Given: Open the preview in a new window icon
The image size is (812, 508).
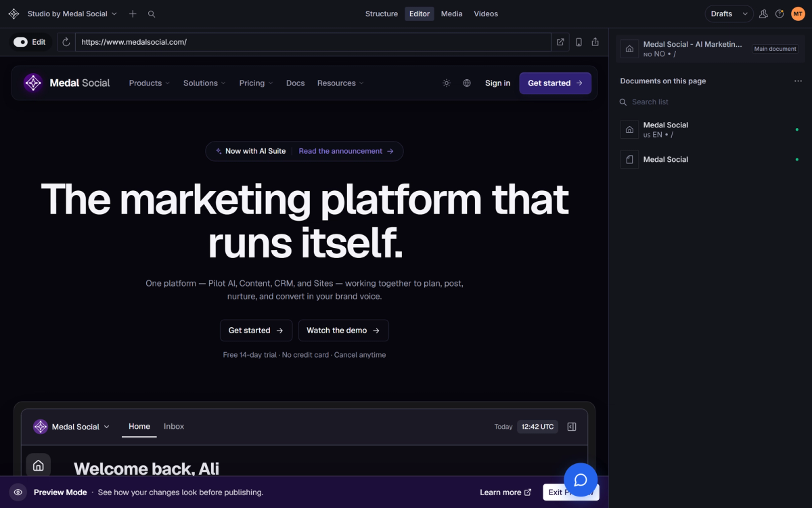Looking at the screenshot, I should (x=560, y=42).
